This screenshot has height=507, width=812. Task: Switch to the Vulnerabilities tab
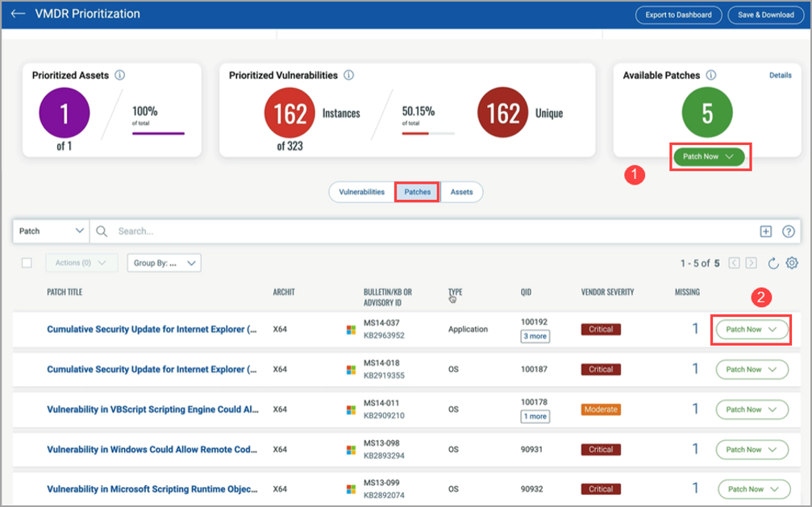360,192
